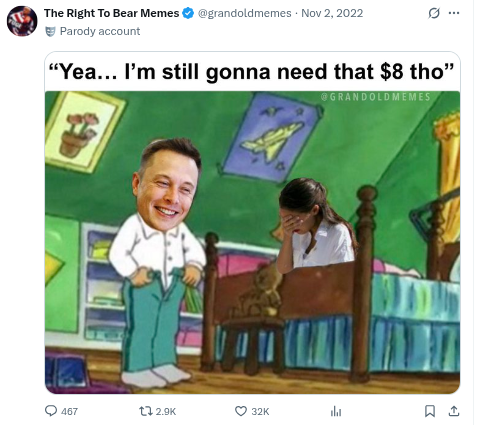Image resolution: width=481 pixels, height=425 pixels.
Task: Click the blue verified checkmark badge
Action: (x=188, y=13)
